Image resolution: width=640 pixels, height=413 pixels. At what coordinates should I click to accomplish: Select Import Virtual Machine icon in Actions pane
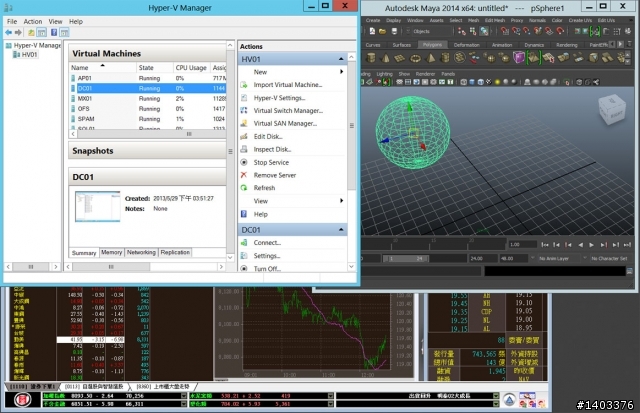244,85
